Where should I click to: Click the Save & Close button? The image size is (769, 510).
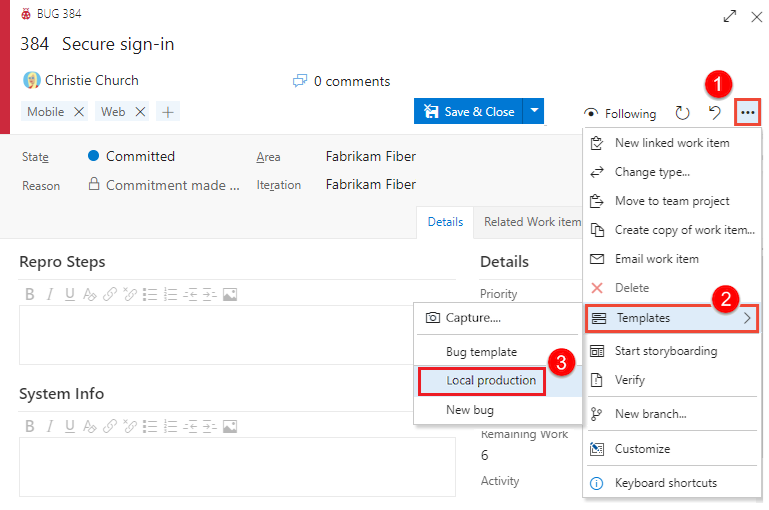pyautogui.click(x=469, y=111)
